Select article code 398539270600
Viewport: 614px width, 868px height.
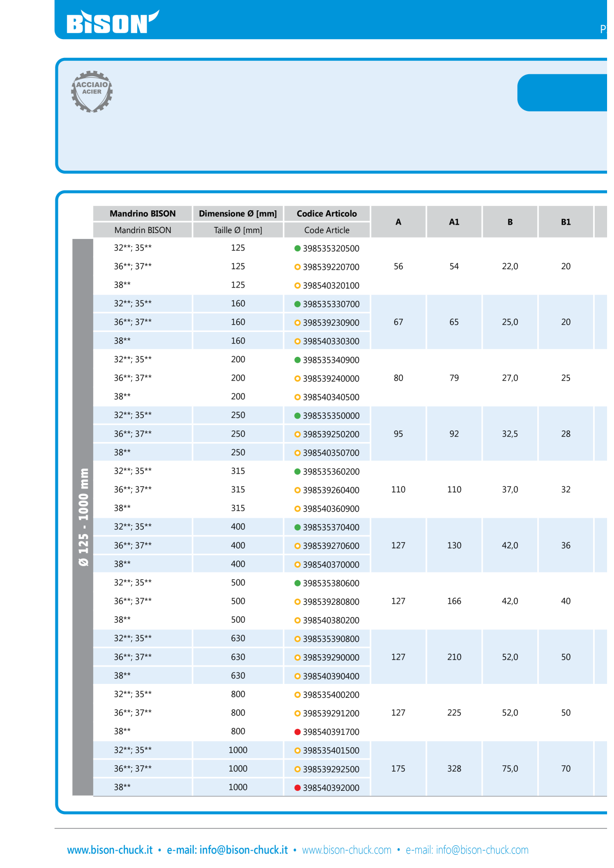[331, 546]
